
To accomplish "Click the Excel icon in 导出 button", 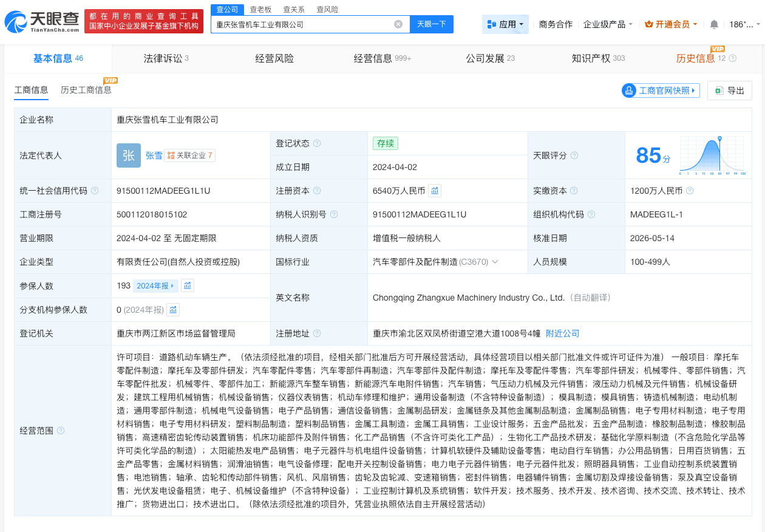I will pyautogui.click(x=719, y=90).
